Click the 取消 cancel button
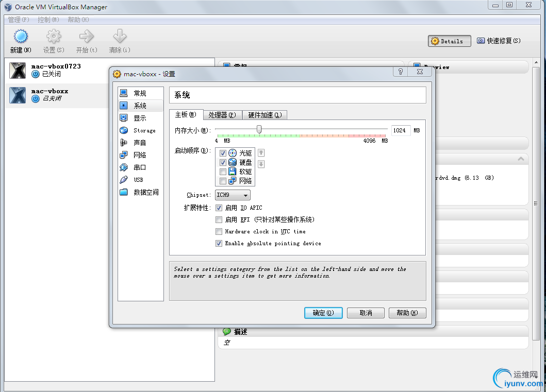The image size is (546, 392). click(366, 313)
